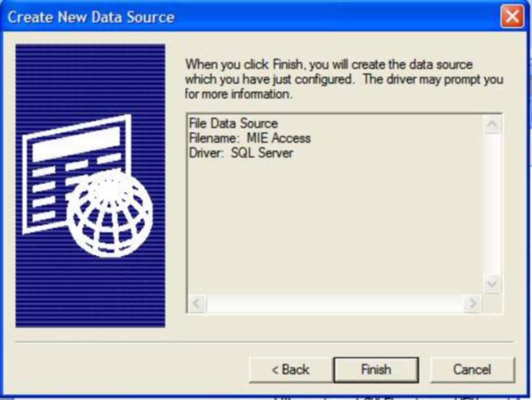Viewport: 532px width, 400px height.
Task: Click the vertical scrollbar track in summary box
Action: tap(492, 205)
